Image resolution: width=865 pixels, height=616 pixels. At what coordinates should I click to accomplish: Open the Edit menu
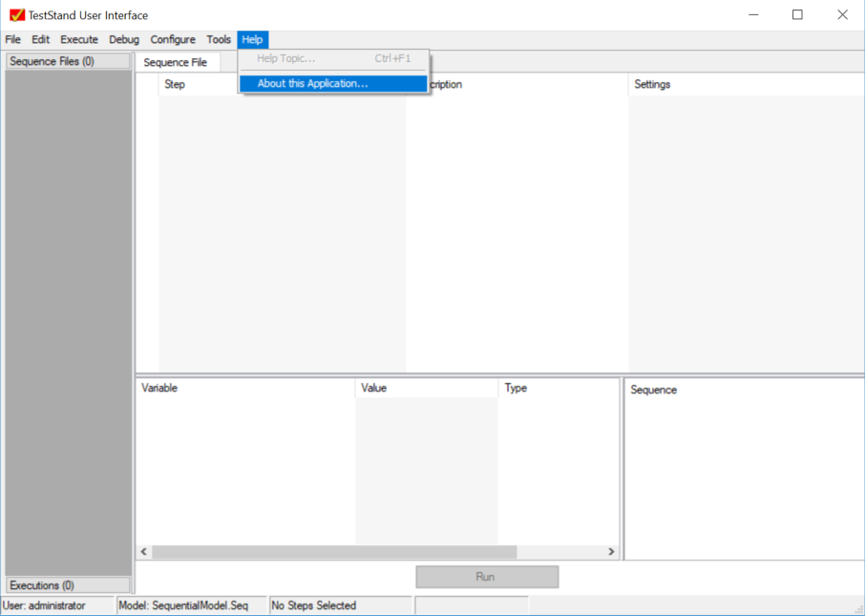40,40
